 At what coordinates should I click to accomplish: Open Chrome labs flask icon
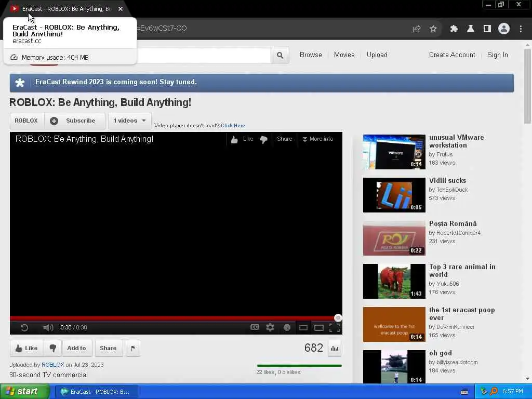pos(471,29)
